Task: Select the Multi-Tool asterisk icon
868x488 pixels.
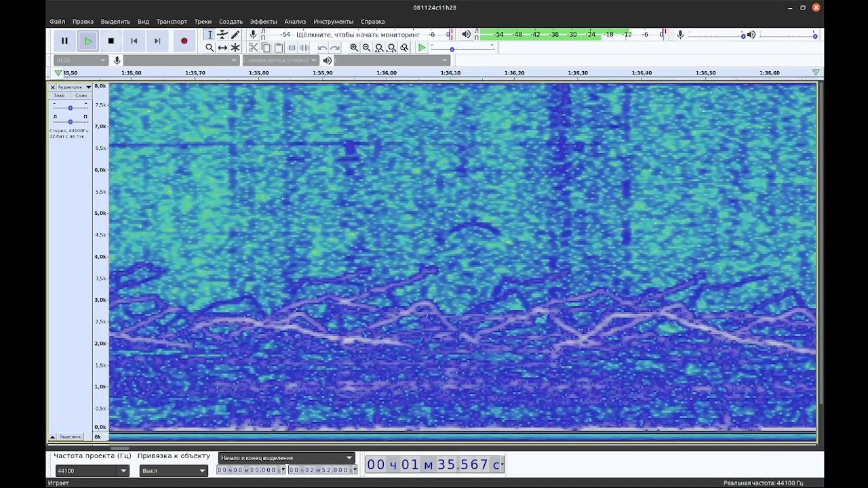Action: [235, 47]
